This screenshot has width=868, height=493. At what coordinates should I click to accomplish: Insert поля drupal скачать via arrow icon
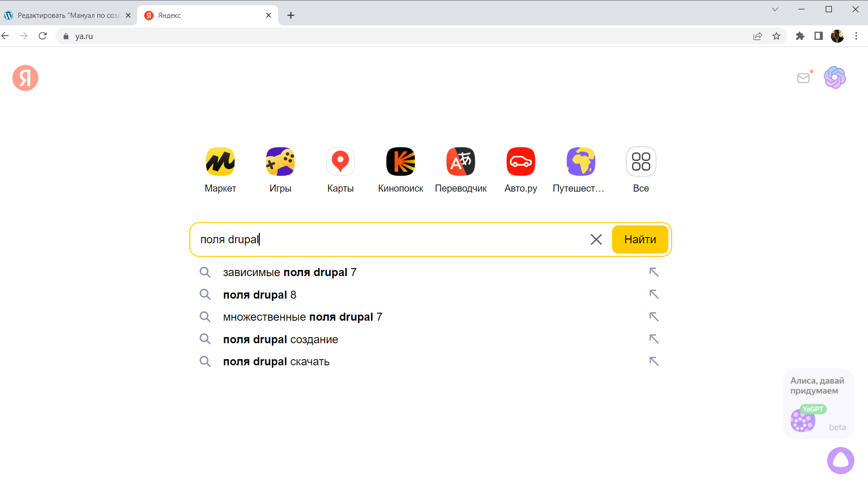tap(654, 362)
